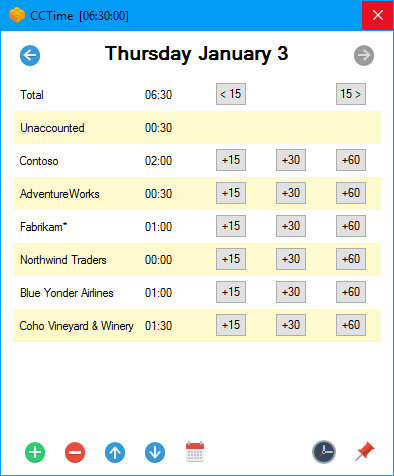Add 60 minutes to Blue Yonder Airlines

pos(351,292)
